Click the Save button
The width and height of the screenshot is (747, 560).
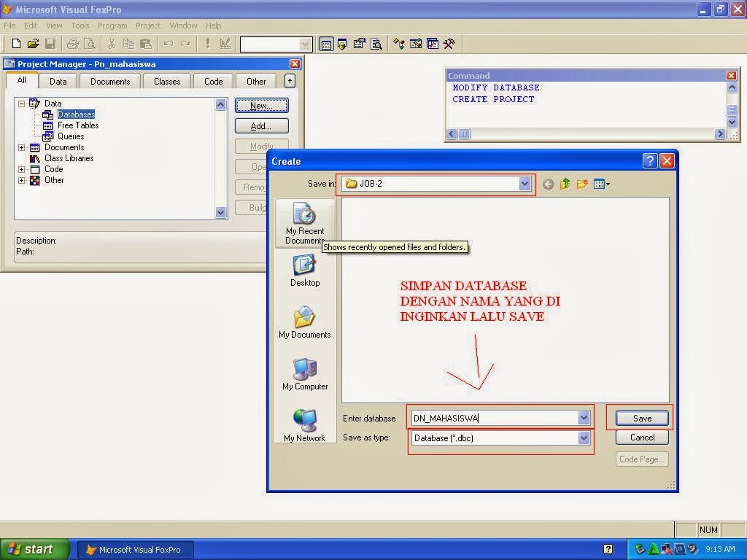640,418
